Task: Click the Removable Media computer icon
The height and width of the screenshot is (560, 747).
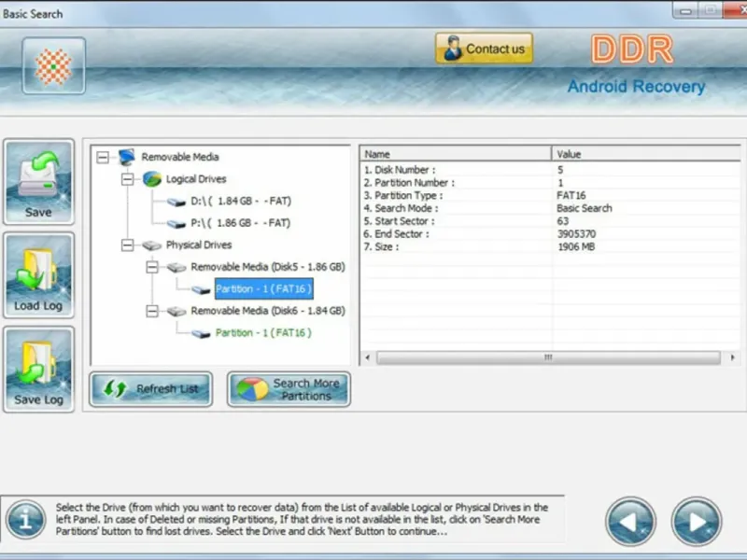Action: click(x=127, y=157)
